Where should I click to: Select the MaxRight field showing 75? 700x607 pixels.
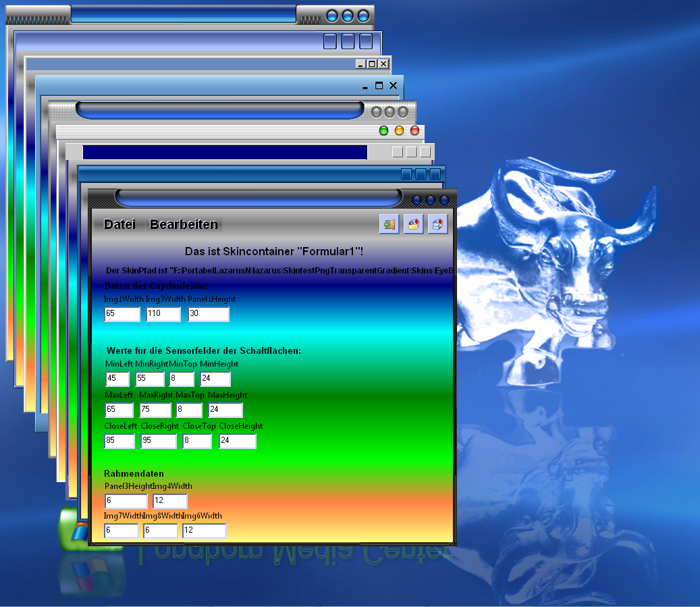[155, 410]
